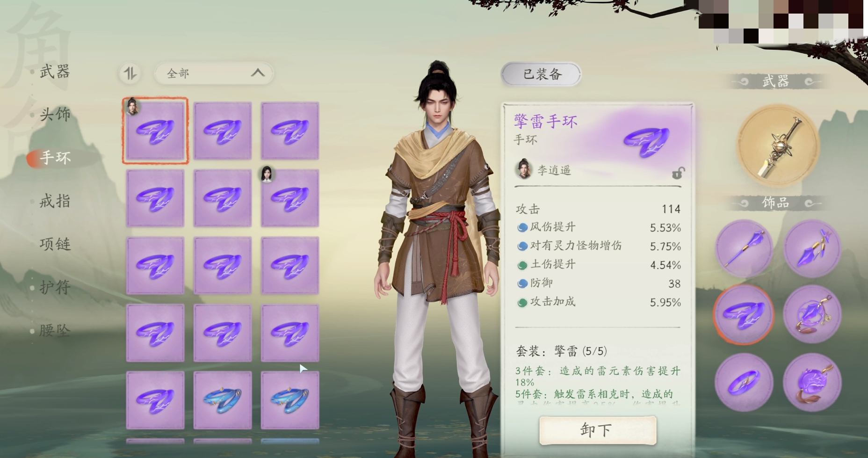The image size is (868, 458).
Task: Select the equipped weapon slot icon
Action: tap(778, 146)
